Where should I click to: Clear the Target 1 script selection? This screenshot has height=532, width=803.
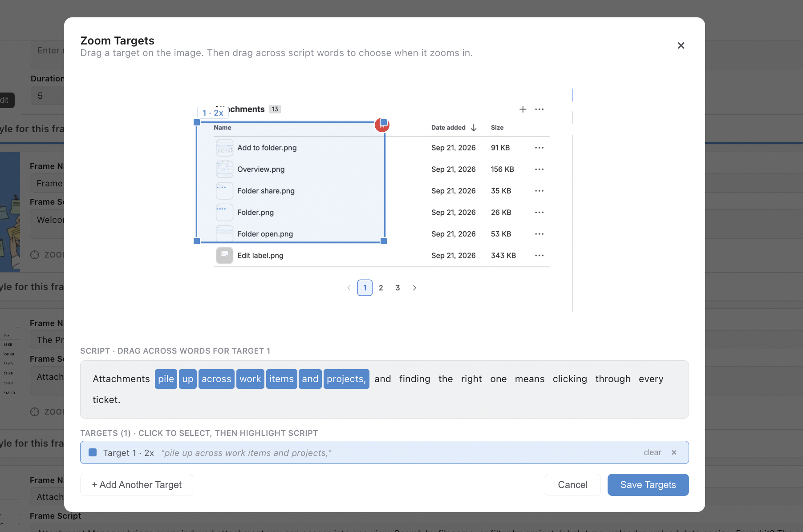(x=652, y=452)
